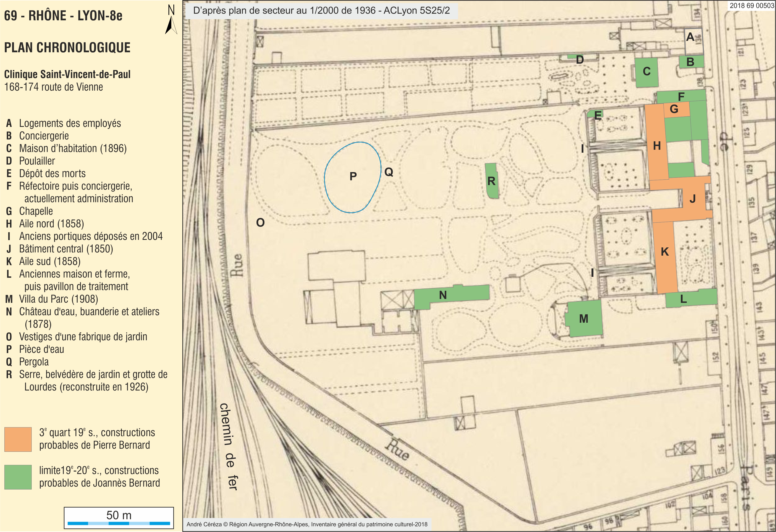Click green Villa du Parc M on the map
776x532 pixels.
pos(584,318)
